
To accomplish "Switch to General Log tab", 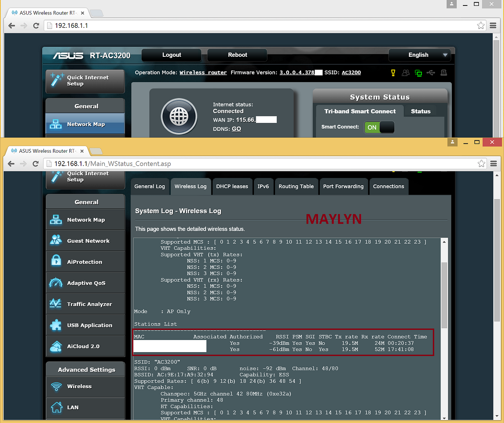I will click(x=150, y=186).
